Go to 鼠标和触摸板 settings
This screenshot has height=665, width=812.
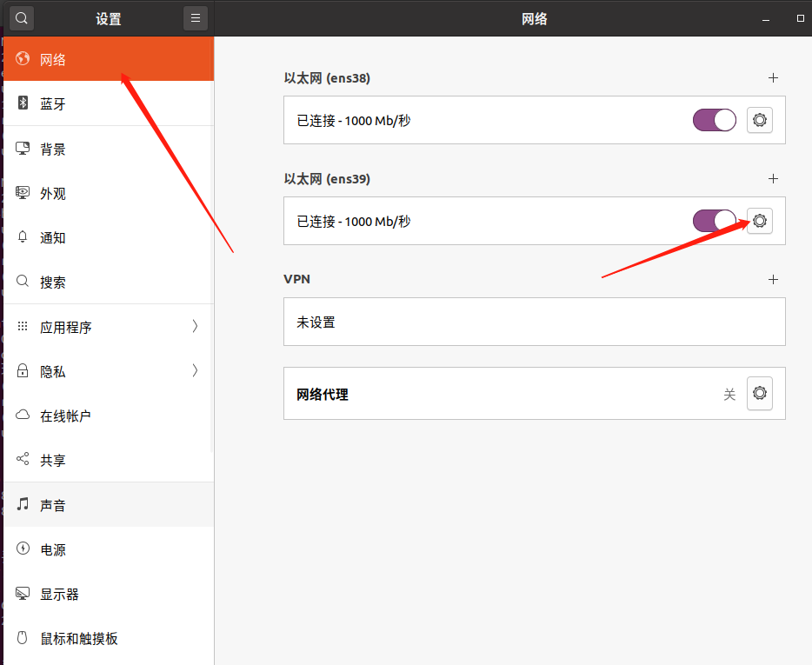click(109, 638)
